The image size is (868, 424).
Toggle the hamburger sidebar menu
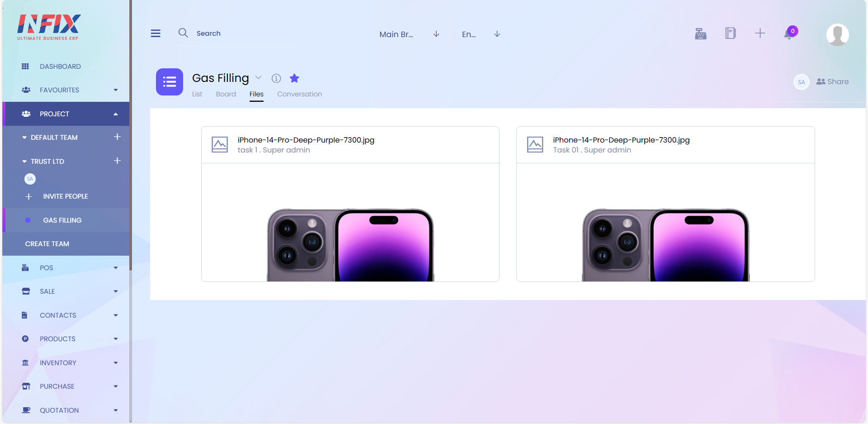(x=156, y=33)
